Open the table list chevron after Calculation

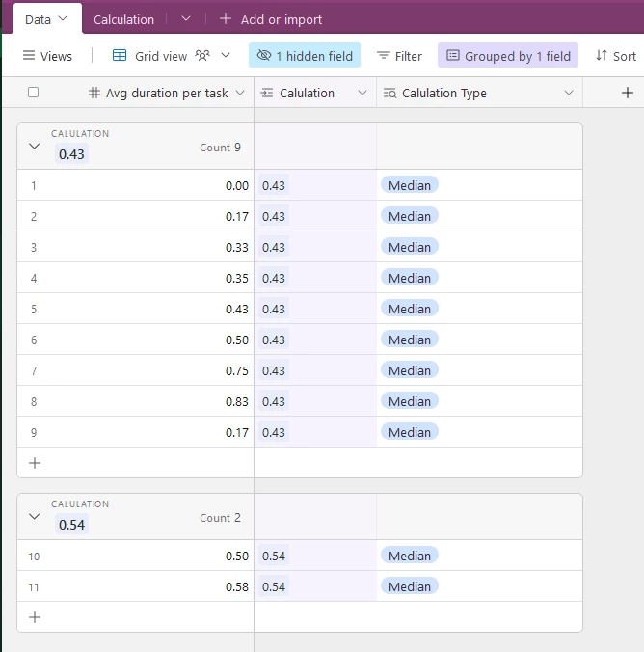tap(186, 18)
